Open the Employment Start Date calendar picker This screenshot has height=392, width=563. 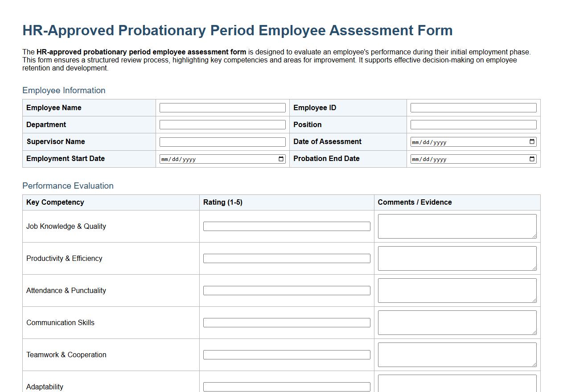[x=281, y=158]
